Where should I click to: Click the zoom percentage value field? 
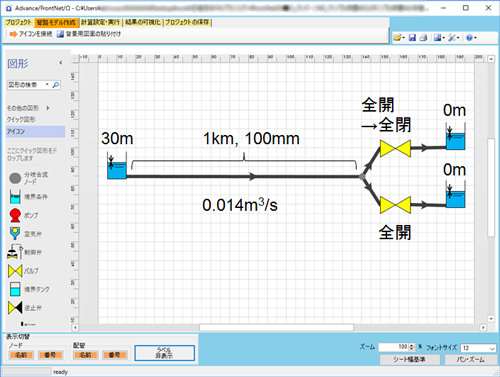click(394, 347)
